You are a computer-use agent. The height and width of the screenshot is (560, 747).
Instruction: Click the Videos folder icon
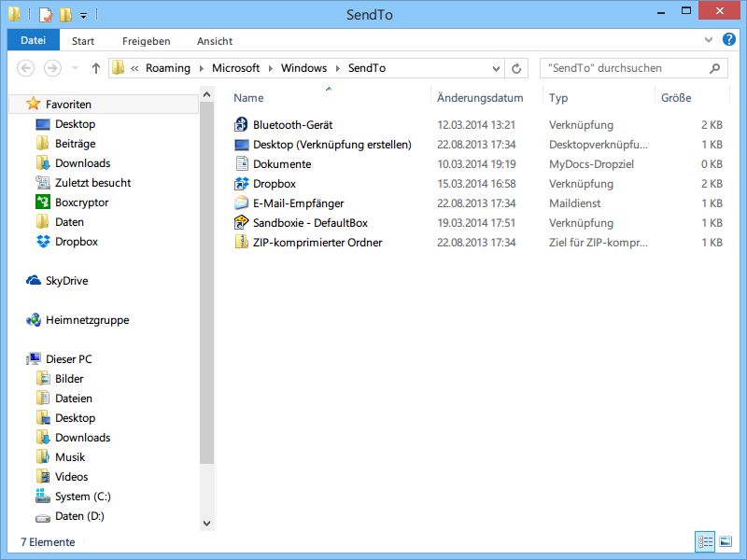pyautogui.click(x=42, y=476)
